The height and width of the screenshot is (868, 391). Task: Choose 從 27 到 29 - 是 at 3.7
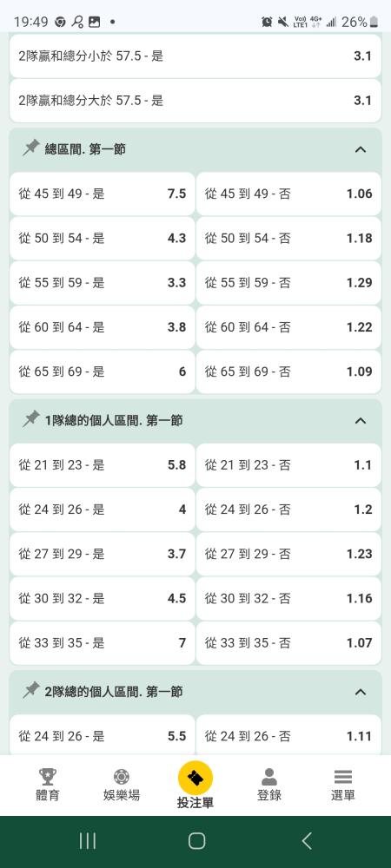click(103, 554)
